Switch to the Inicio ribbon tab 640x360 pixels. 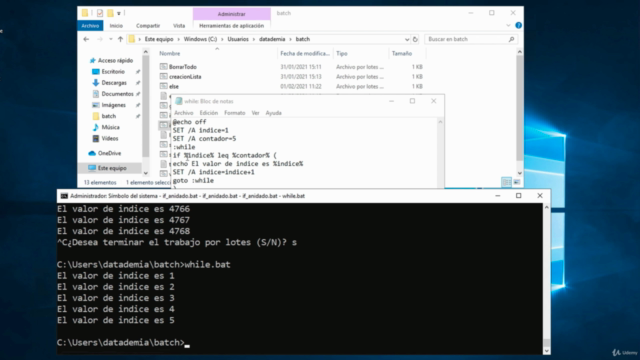116,26
